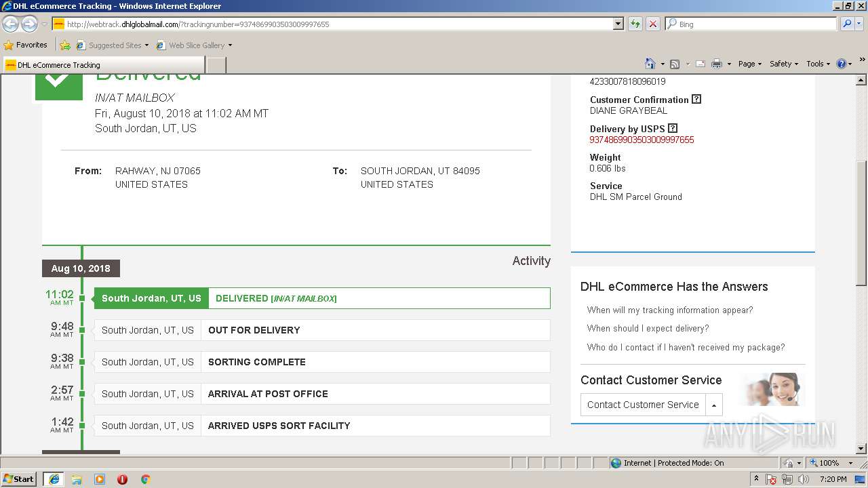Image resolution: width=868 pixels, height=488 pixels.
Task: Open the media player taskbar icon
Action: pyautogui.click(x=100, y=479)
